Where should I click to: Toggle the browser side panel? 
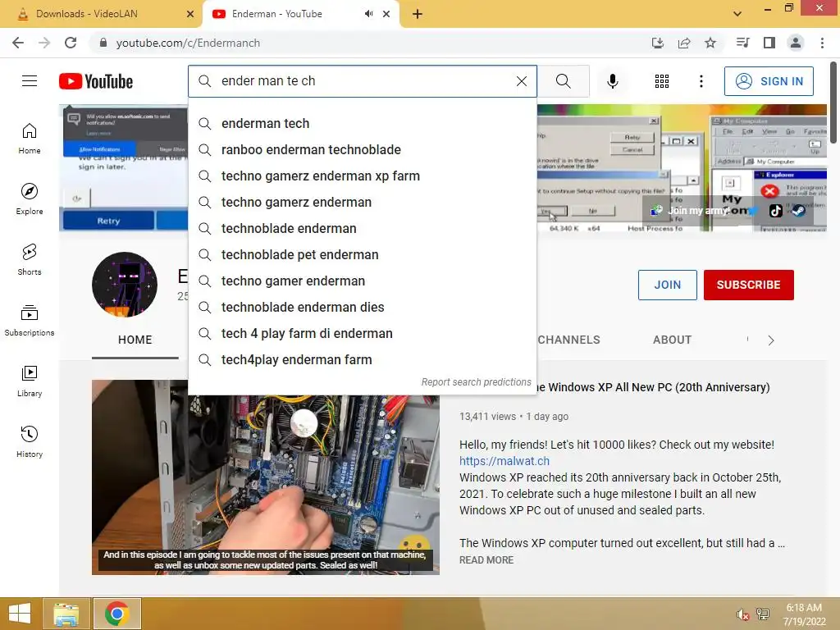769,43
